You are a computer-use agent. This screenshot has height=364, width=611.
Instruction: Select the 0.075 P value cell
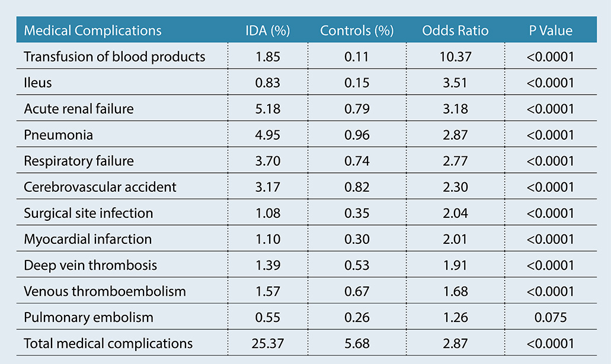551,317
